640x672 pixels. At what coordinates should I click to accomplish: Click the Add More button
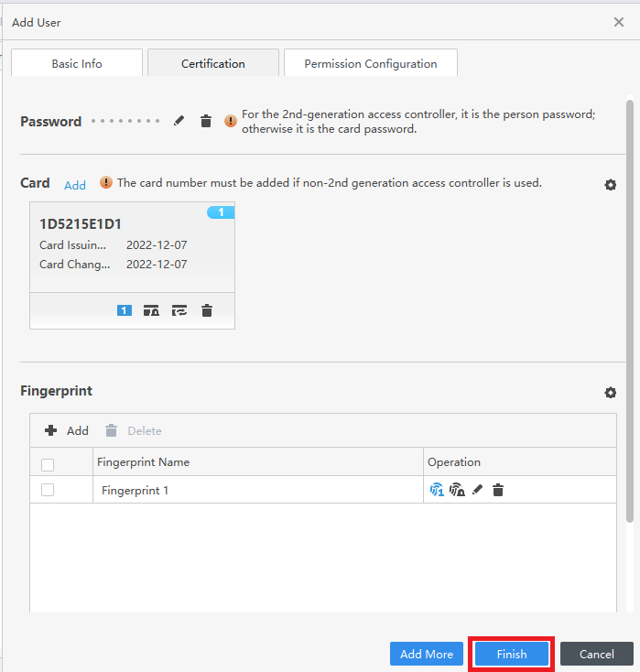[427, 654]
